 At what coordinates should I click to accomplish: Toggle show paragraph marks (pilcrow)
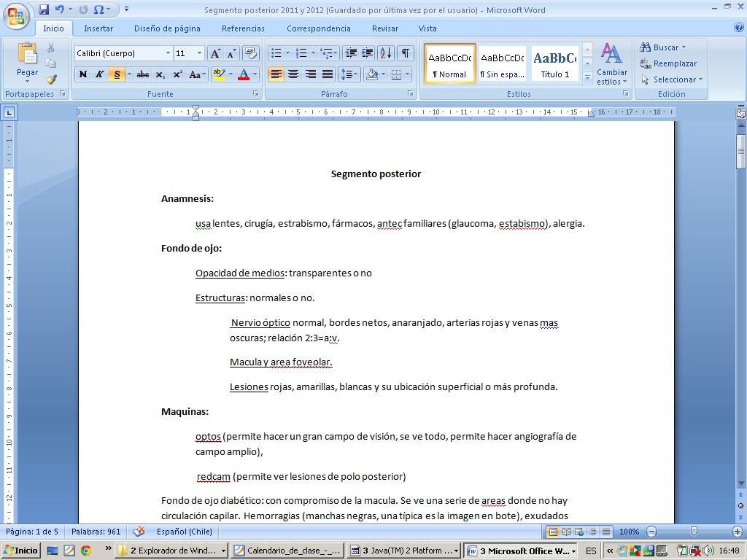click(405, 53)
